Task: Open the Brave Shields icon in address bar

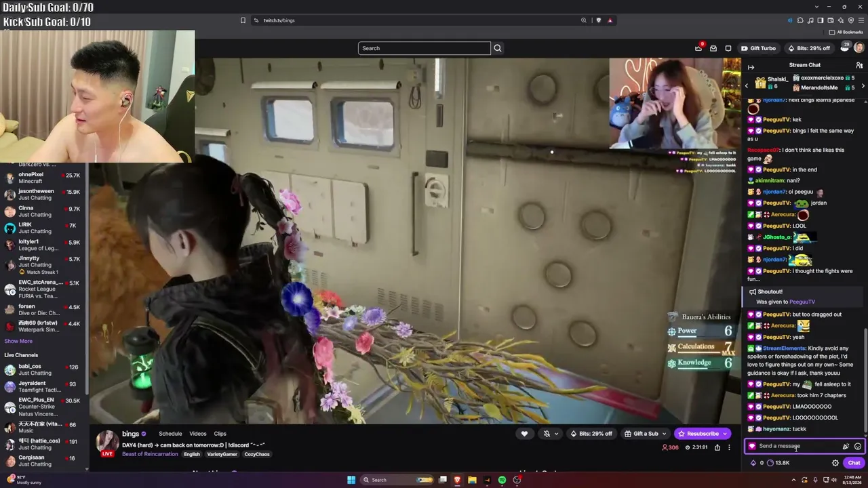Action: (598, 20)
